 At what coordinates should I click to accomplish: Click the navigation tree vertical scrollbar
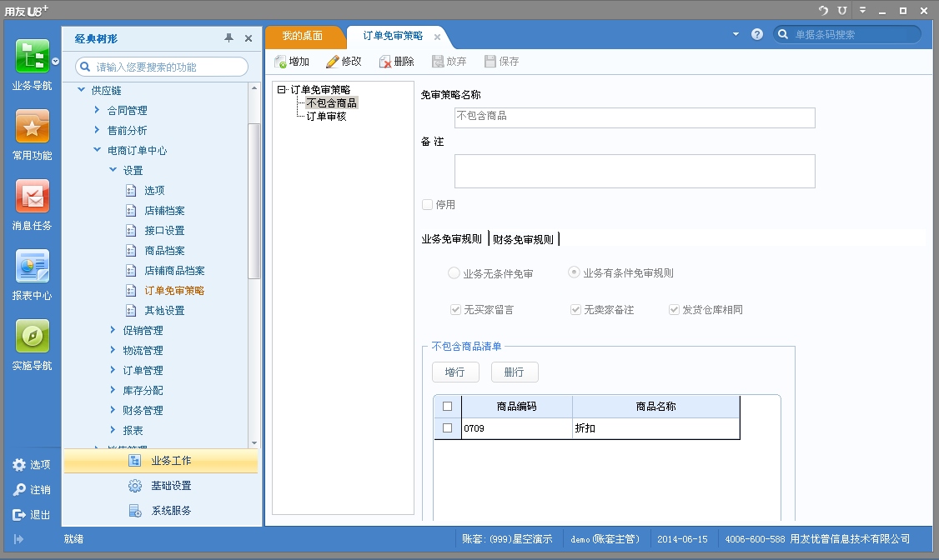pos(254,201)
